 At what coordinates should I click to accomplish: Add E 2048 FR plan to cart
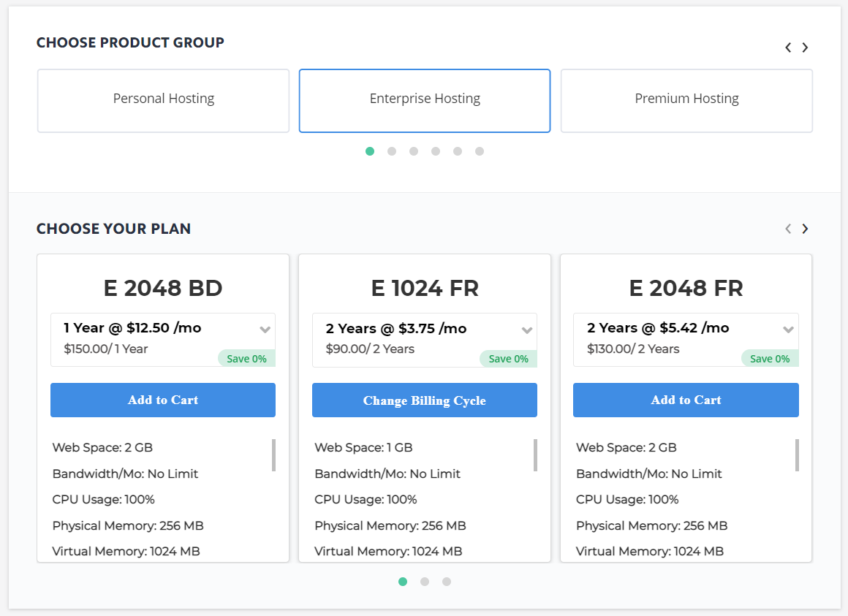(x=685, y=400)
